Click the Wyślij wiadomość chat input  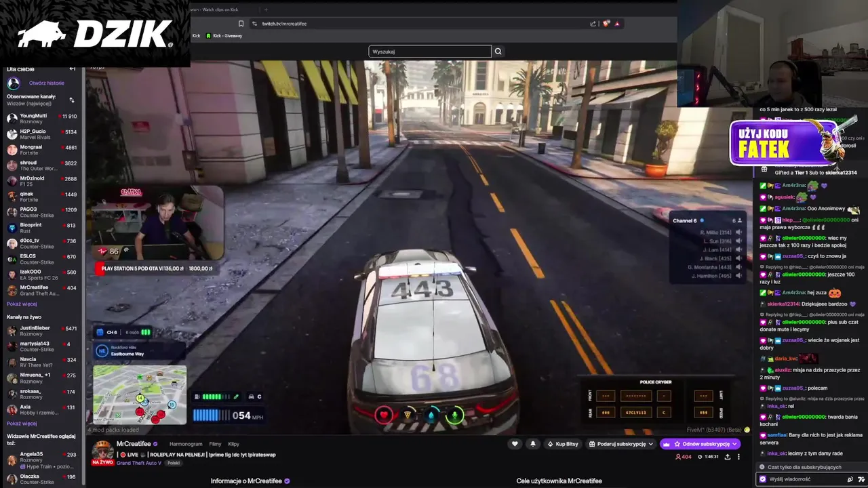click(x=800, y=479)
